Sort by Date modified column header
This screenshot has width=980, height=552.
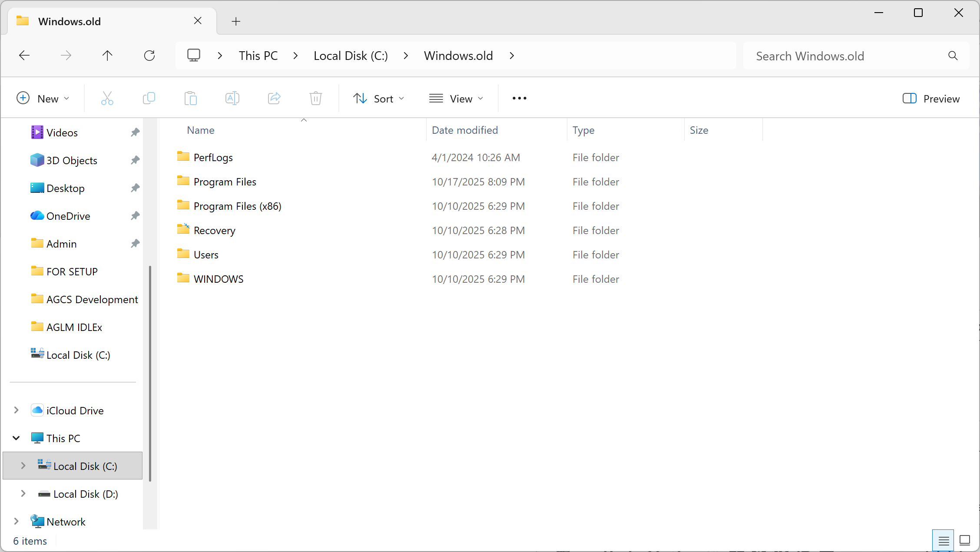point(465,130)
